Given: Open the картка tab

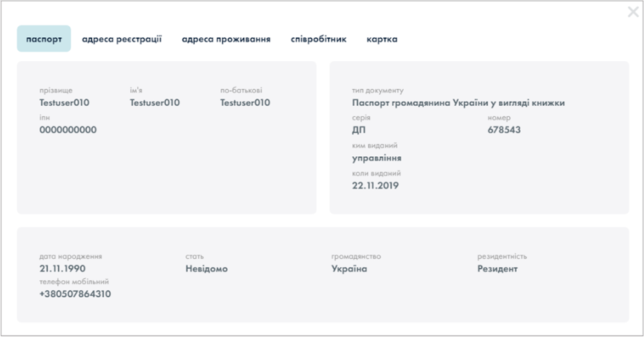Looking at the screenshot, I should (x=382, y=39).
